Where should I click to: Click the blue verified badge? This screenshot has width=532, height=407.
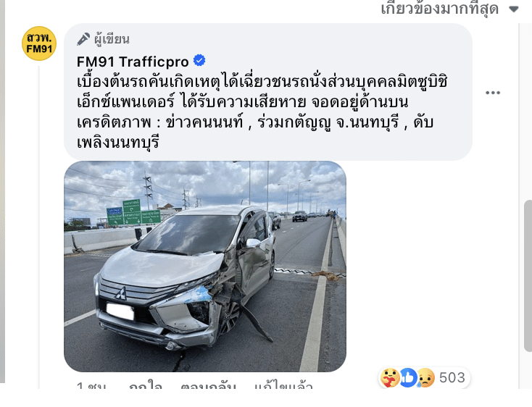tap(199, 60)
